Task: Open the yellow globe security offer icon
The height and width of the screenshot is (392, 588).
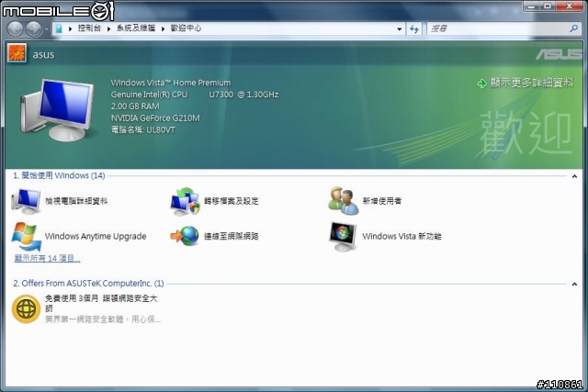Action: [x=26, y=308]
